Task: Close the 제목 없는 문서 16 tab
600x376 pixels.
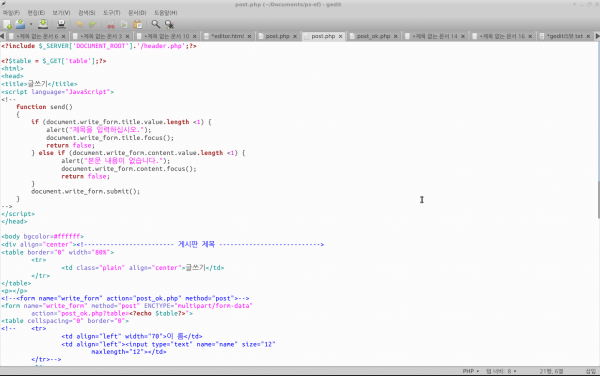Action: [530, 36]
